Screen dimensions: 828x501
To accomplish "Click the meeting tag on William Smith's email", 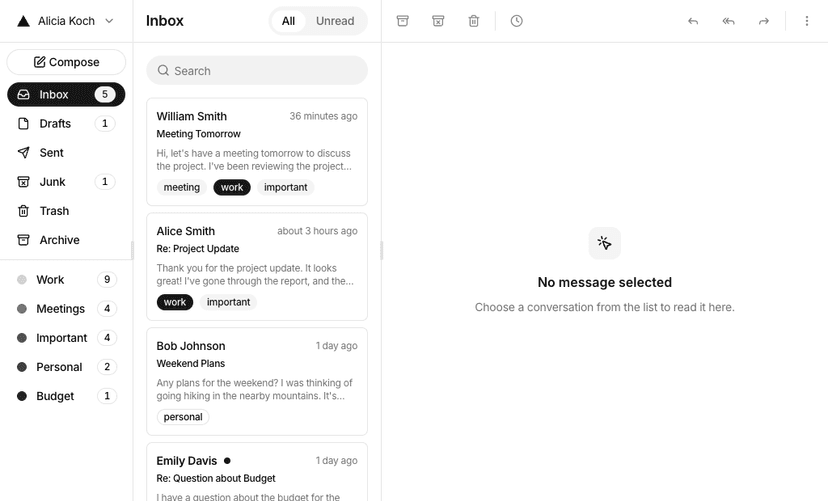I will point(182,187).
